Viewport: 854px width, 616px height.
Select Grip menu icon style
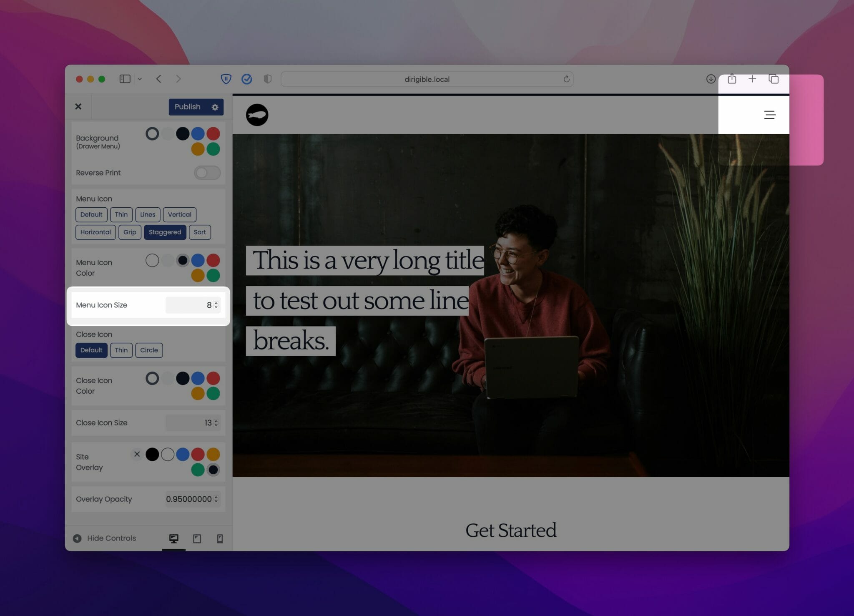[130, 232]
